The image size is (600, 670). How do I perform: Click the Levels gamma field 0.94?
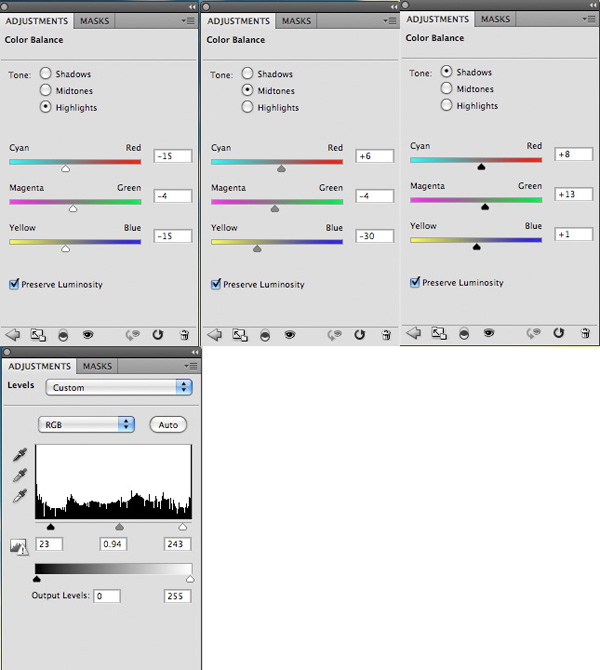point(113,544)
